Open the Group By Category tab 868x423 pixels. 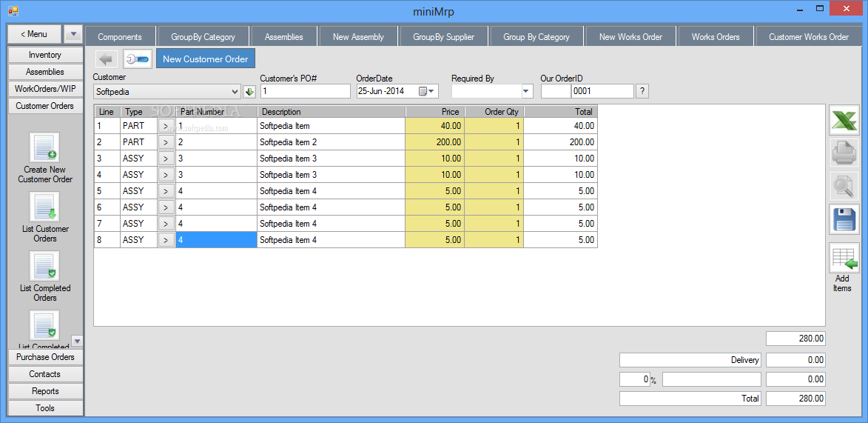click(536, 37)
